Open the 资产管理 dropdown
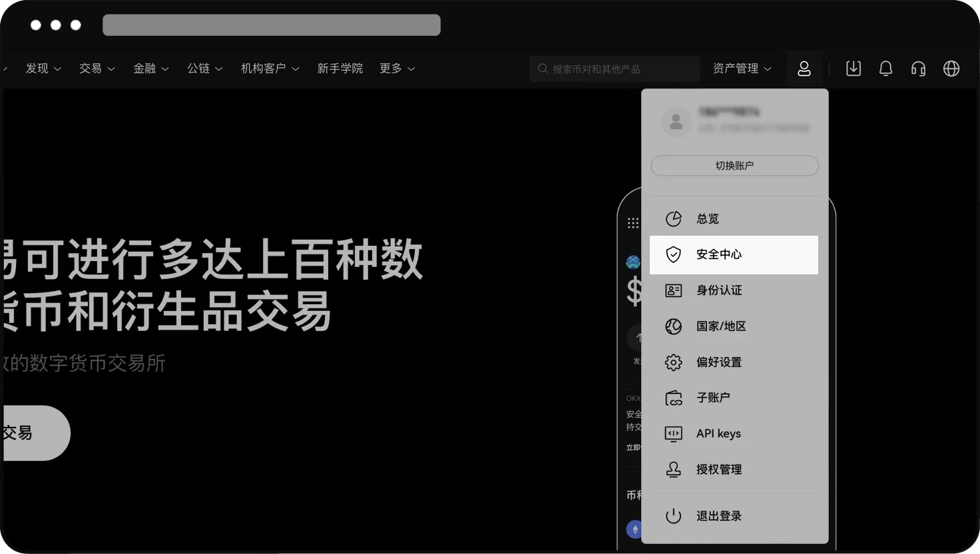 pyautogui.click(x=742, y=69)
